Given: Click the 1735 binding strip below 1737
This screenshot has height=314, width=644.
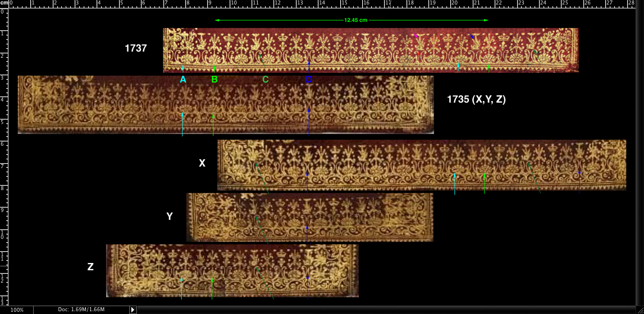Looking at the screenshot, I should tap(226, 104).
